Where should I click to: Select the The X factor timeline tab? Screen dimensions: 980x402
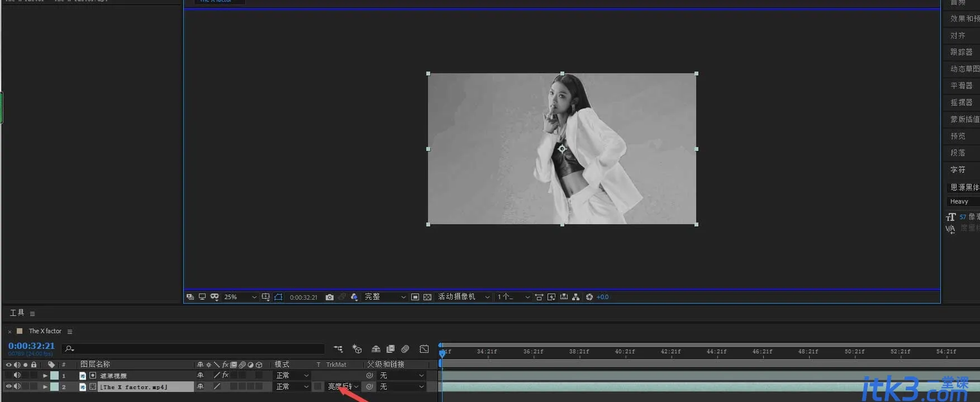tap(45, 331)
